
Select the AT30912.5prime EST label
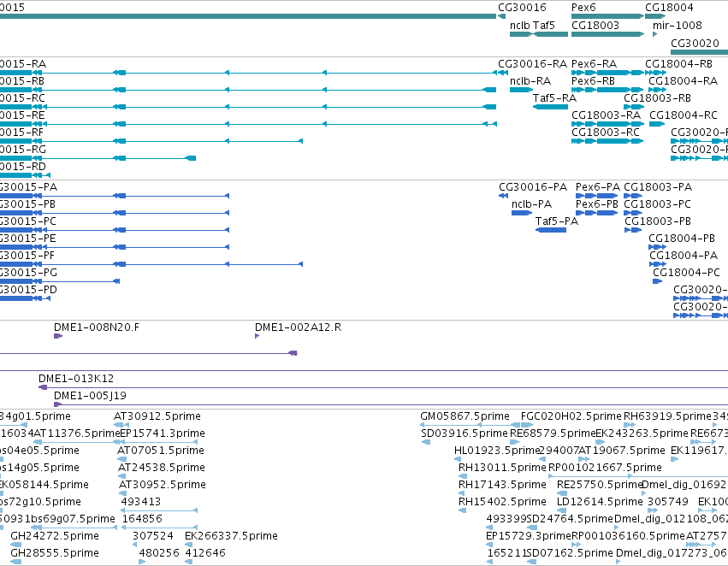point(157,416)
